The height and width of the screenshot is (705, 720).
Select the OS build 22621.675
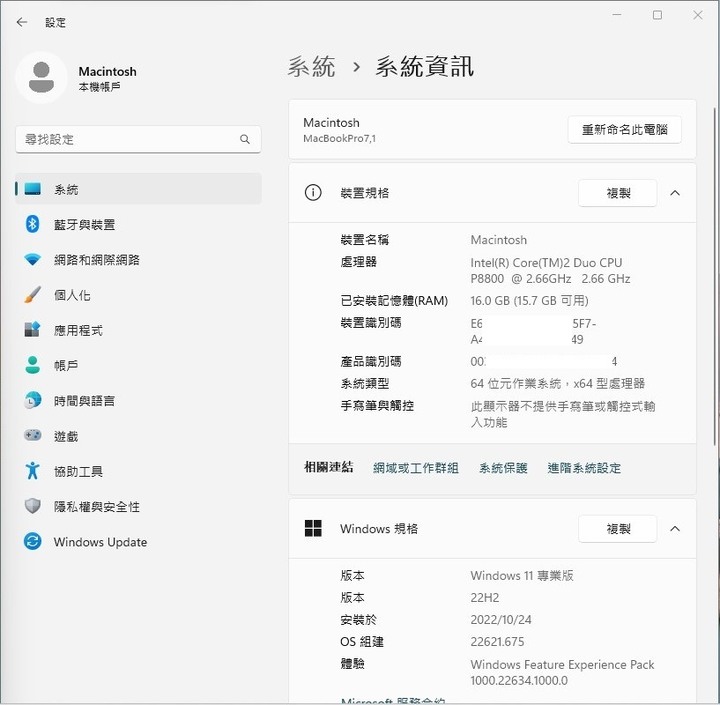(x=497, y=642)
